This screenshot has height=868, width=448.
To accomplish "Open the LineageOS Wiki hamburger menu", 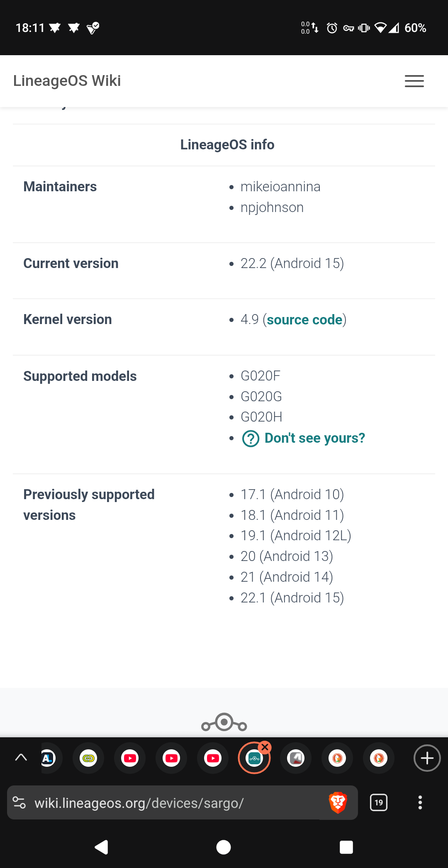I will (x=414, y=81).
